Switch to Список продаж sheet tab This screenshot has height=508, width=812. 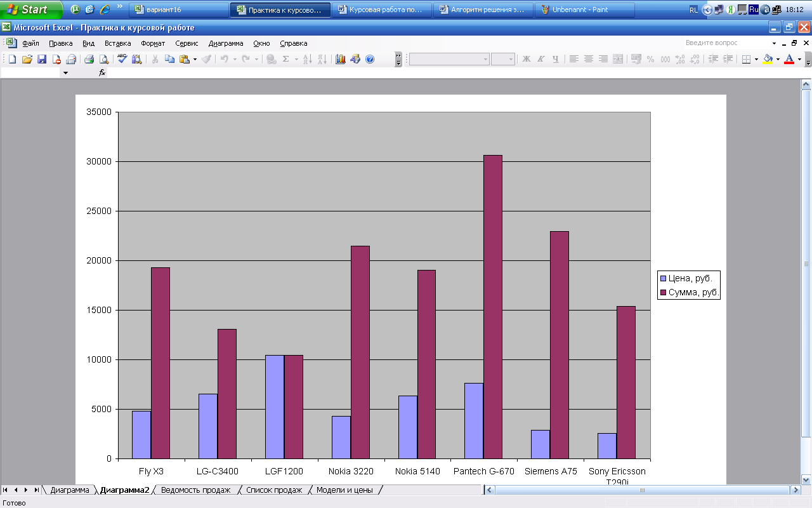point(274,490)
